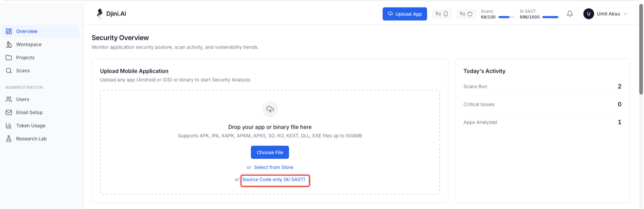Click the Upload App button
644x209 pixels.
pyautogui.click(x=405, y=14)
